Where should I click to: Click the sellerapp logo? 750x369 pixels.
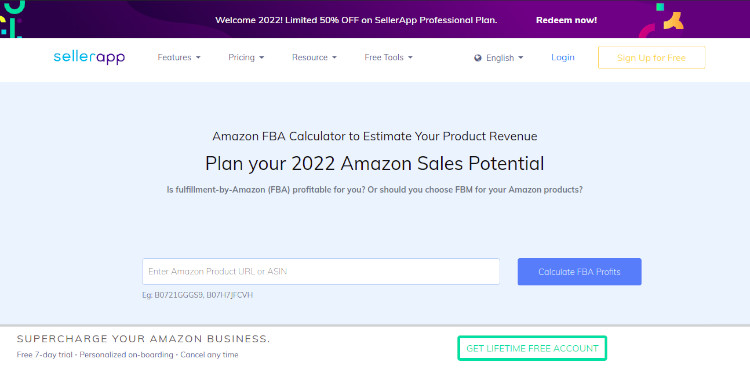click(x=89, y=57)
